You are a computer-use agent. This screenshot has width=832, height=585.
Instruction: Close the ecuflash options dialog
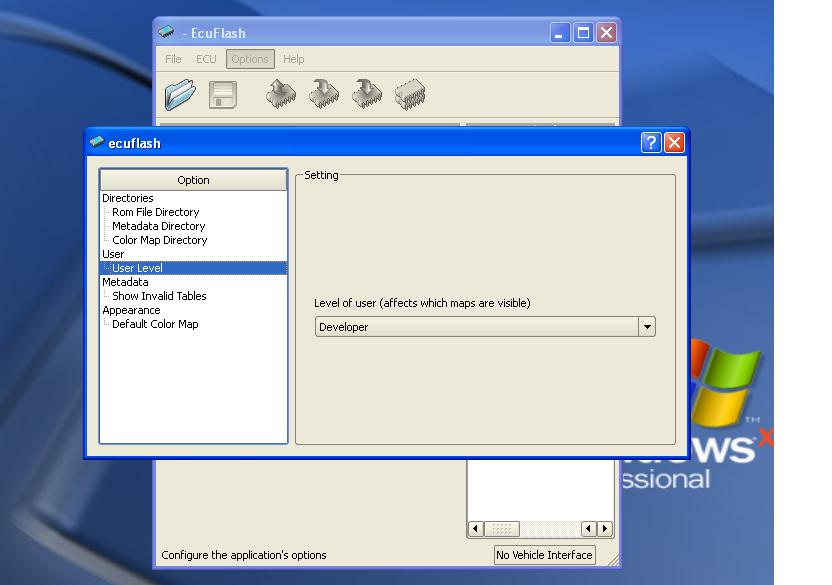[x=674, y=142]
